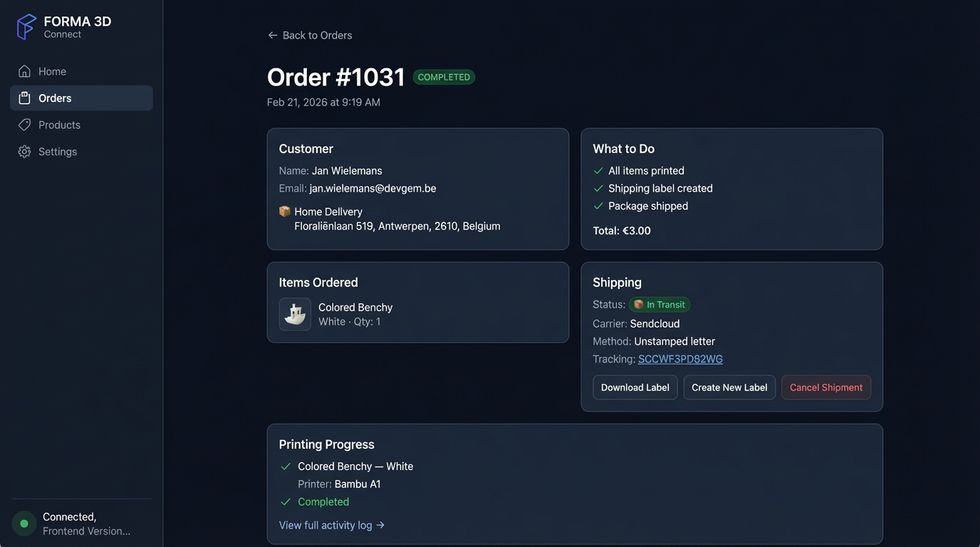The height and width of the screenshot is (547, 980).
Task: Select the Home icon in the sidebar
Action: coord(24,71)
